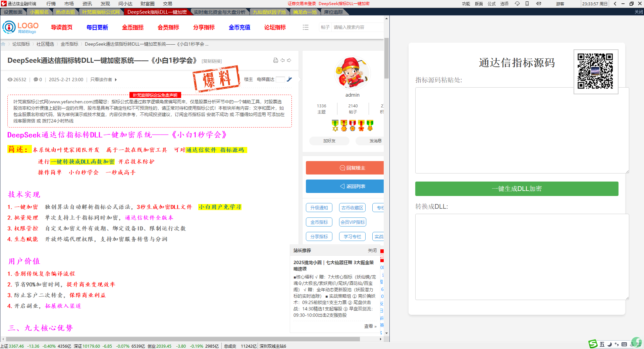This screenshot has height=349, width=644.
Task: Switch to the 叶梵宸指标公式网 tab
Action: 101,12
